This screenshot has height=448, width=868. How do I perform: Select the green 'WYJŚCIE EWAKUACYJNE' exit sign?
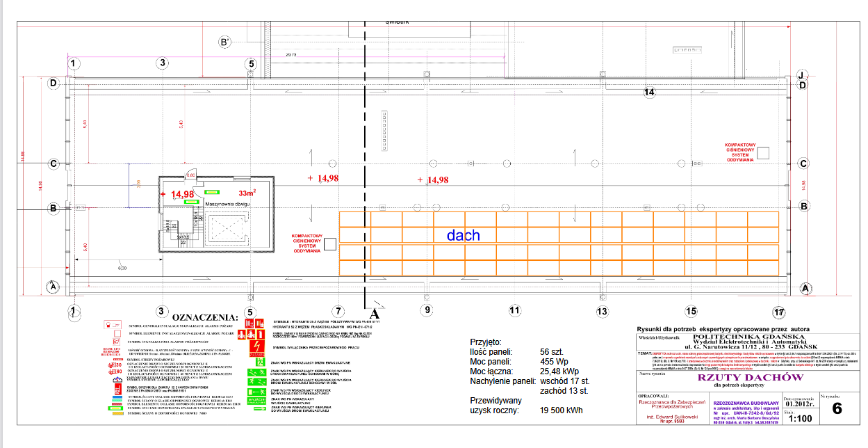[x=257, y=401]
